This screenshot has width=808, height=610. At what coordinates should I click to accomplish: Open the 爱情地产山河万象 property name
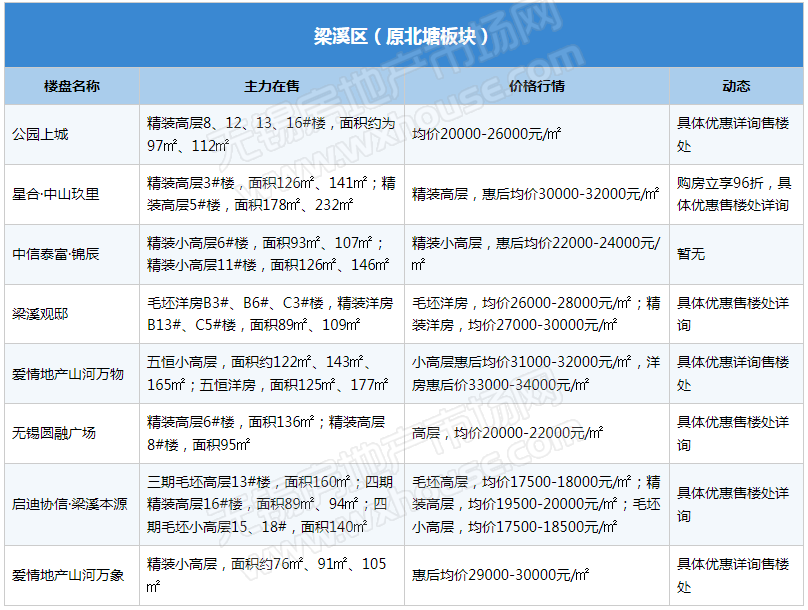(x=68, y=574)
